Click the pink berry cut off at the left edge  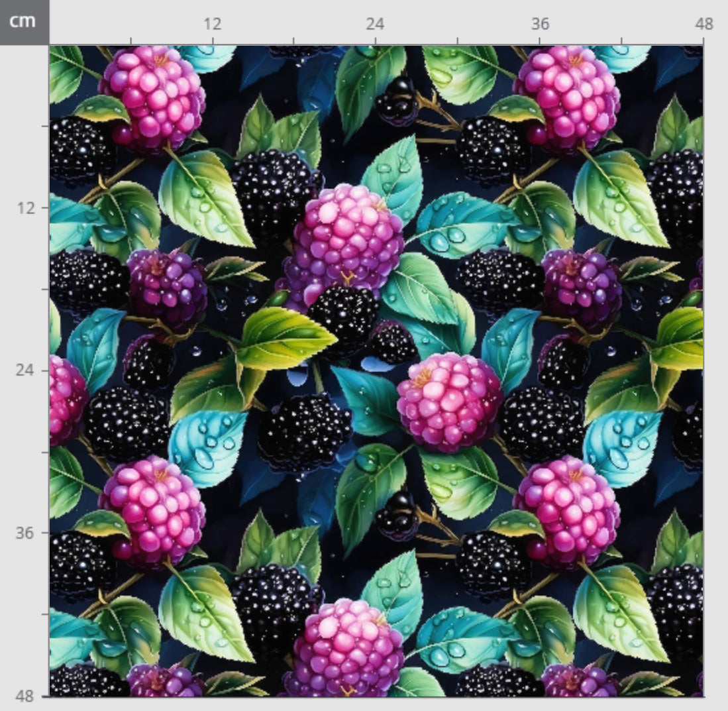pos(65,399)
